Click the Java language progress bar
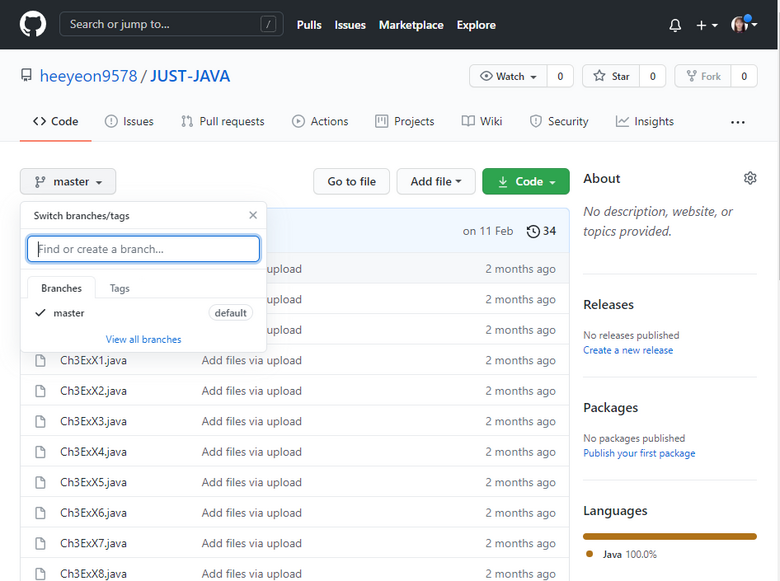Screen dimensions: 780x581 tap(670, 536)
